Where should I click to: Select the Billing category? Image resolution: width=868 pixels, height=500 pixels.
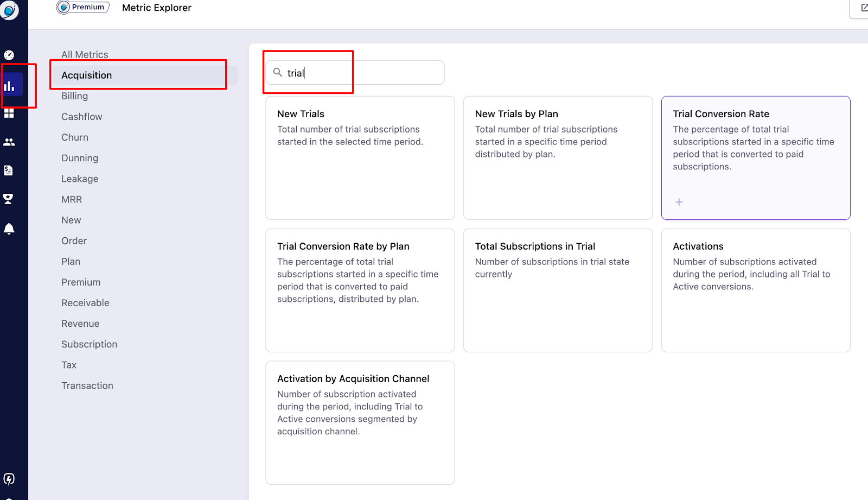pos(74,96)
